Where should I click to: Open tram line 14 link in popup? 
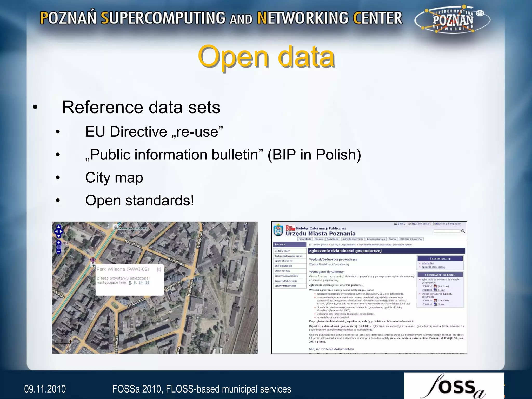[141, 283]
